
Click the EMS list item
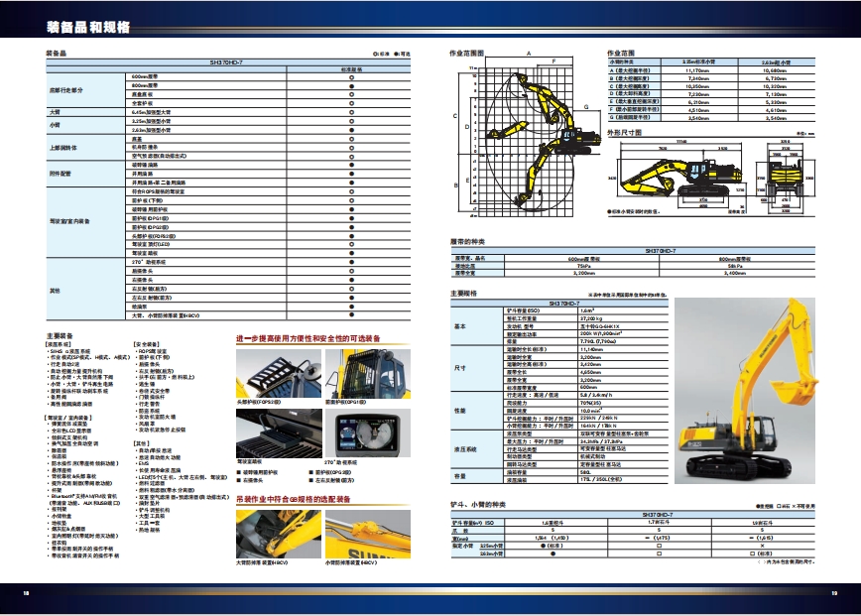pyautogui.click(x=143, y=463)
